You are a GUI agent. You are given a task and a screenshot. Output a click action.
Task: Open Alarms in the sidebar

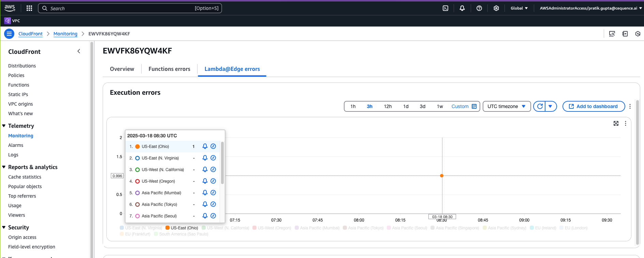(x=16, y=145)
